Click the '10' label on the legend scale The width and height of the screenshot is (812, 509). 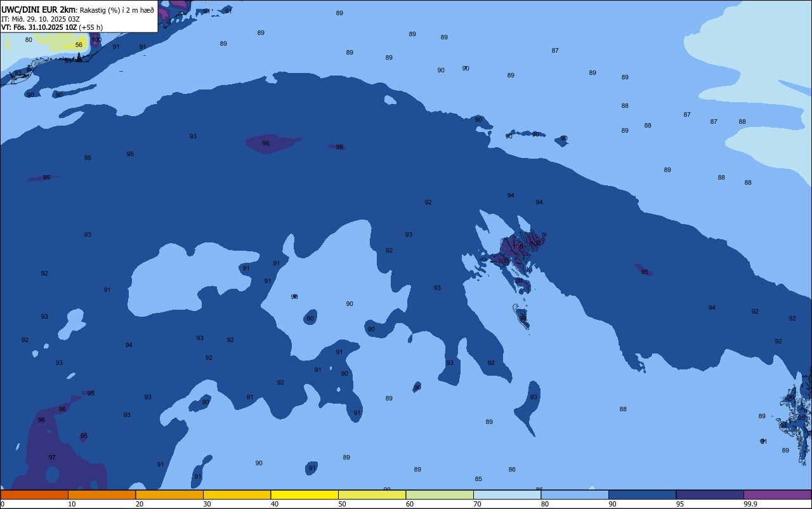[x=72, y=504]
